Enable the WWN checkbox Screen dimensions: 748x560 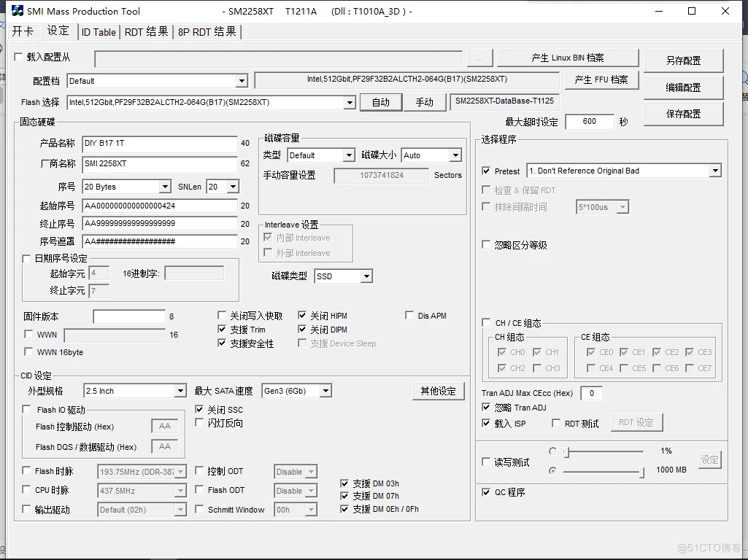pos(28,335)
